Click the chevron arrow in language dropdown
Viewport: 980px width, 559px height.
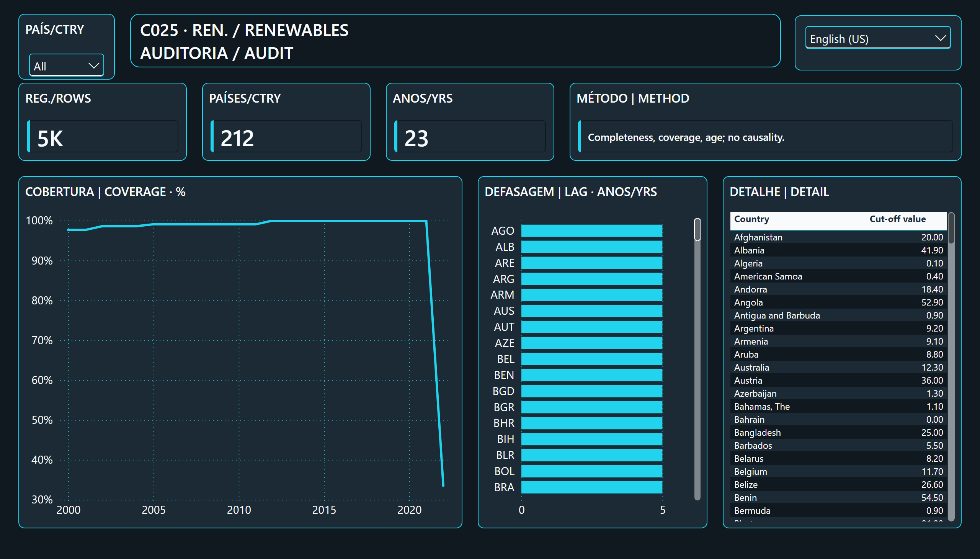pos(940,38)
